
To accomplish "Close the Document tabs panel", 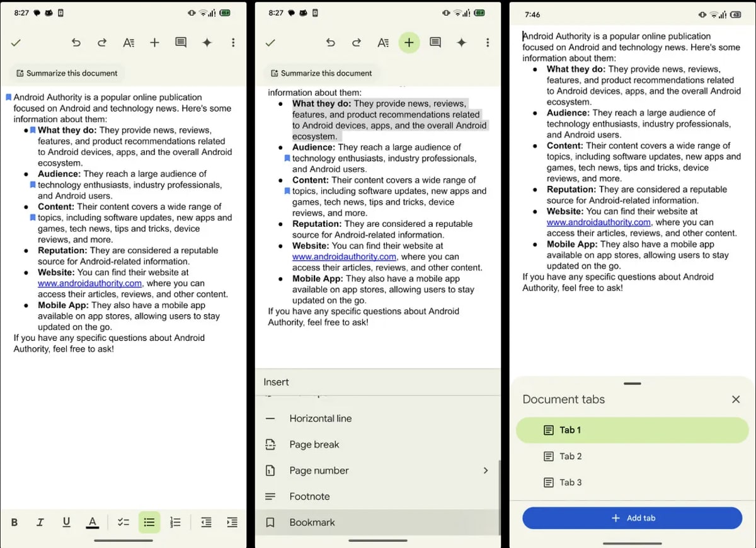I will coord(736,399).
